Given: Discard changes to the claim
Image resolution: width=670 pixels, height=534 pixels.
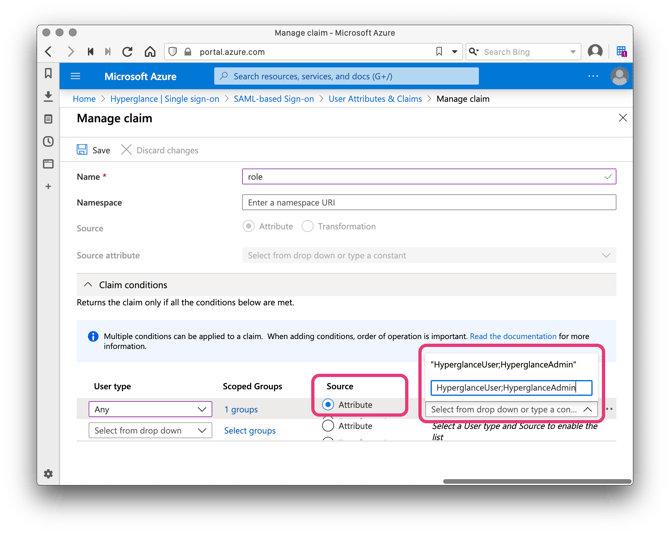Looking at the screenshot, I should click(x=160, y=150).
